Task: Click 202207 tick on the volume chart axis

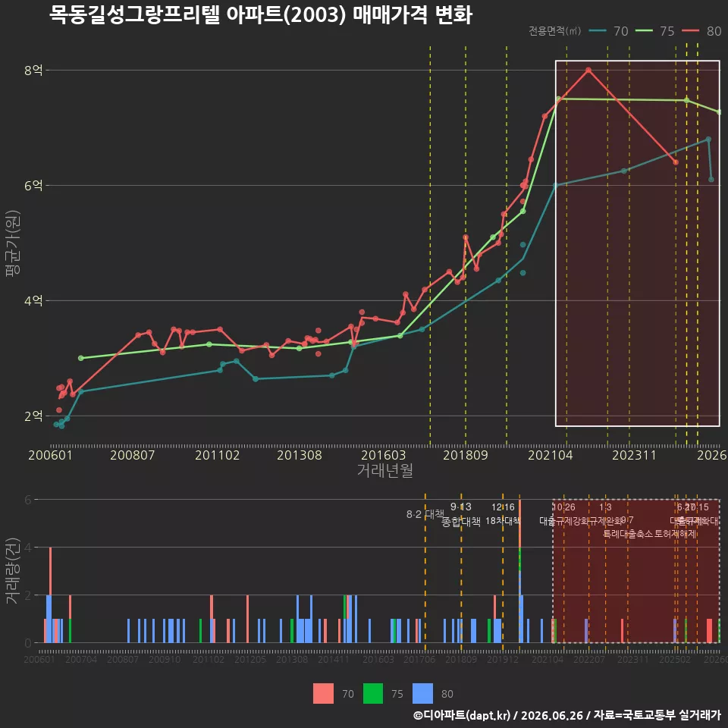Action: point(588,659)
